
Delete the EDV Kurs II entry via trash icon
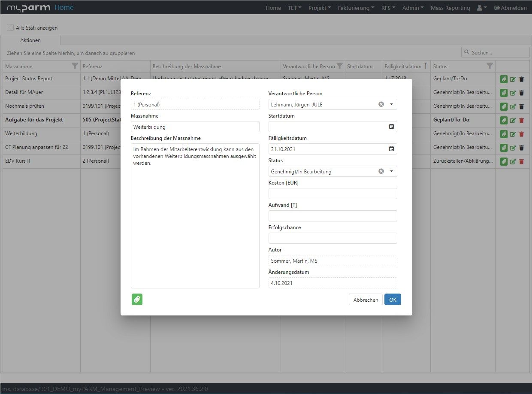point(521,161)
